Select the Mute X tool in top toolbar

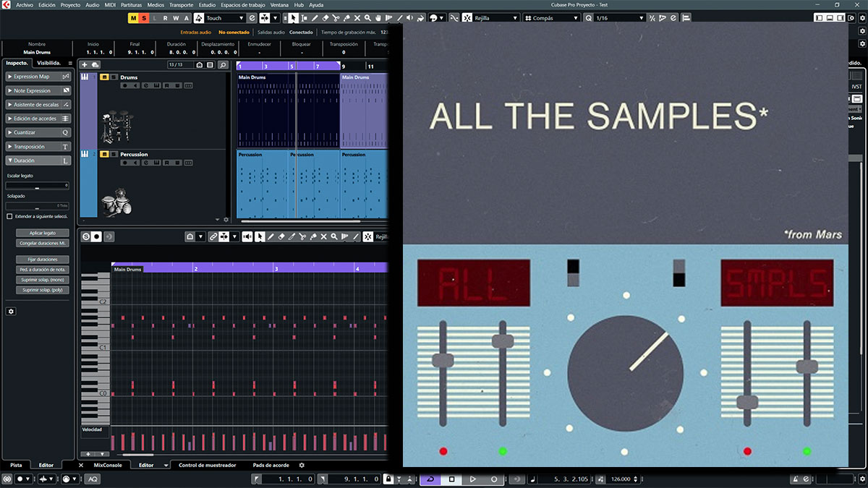pos(357,17)
